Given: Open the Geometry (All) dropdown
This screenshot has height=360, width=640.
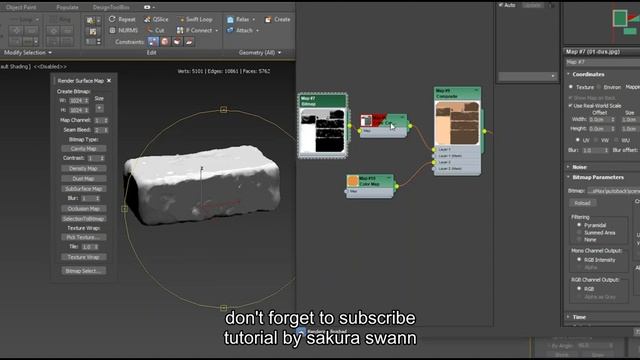Looking at the screenshot, I should point(260,53).
